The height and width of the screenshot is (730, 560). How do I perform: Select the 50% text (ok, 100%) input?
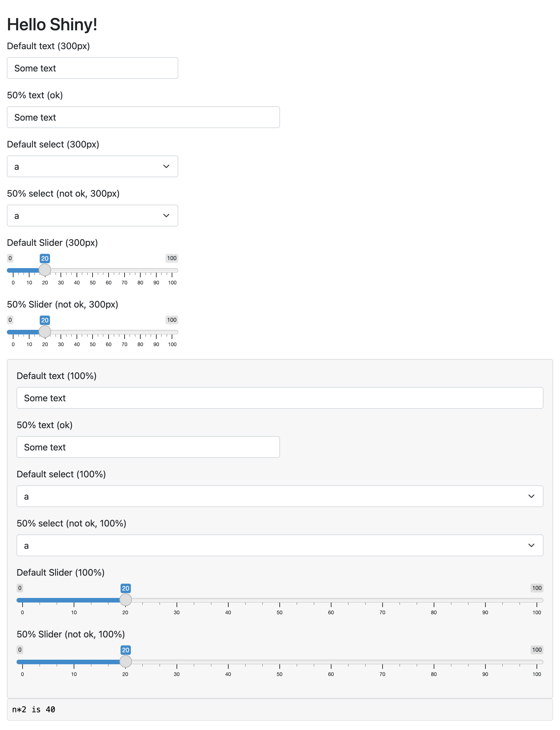click(148, 447)
